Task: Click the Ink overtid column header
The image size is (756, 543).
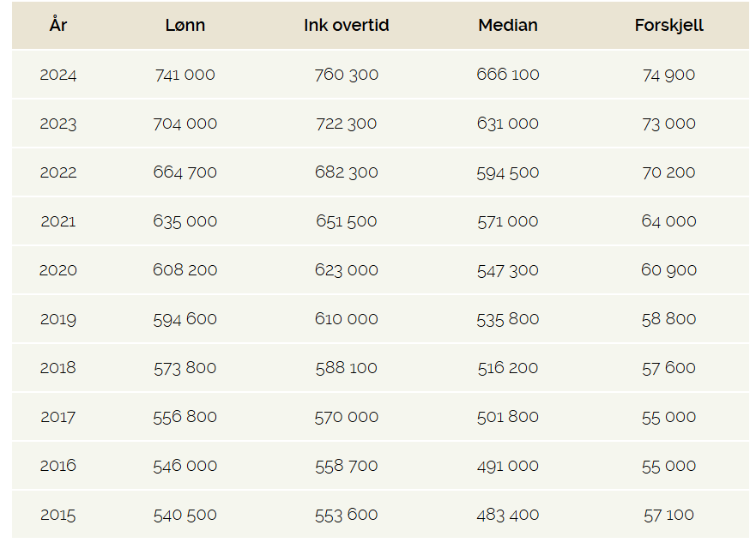Action: click(x=346, y=25)
